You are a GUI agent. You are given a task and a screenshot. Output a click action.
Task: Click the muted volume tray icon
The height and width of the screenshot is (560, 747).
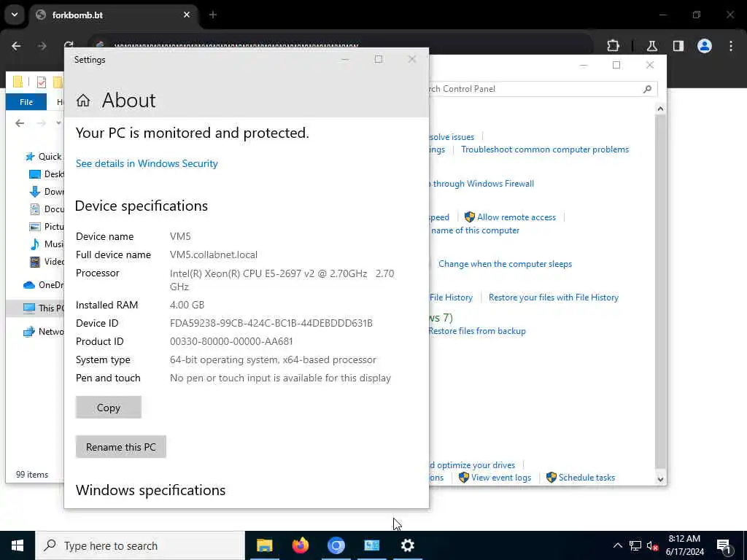(x=653, y=545)
